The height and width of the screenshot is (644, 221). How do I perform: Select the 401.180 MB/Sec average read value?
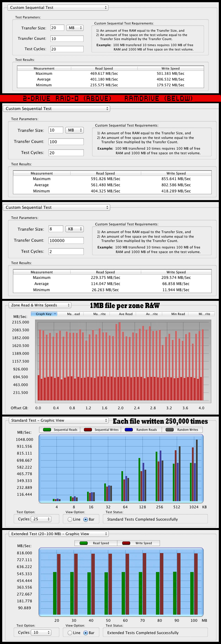coord(104,79)
